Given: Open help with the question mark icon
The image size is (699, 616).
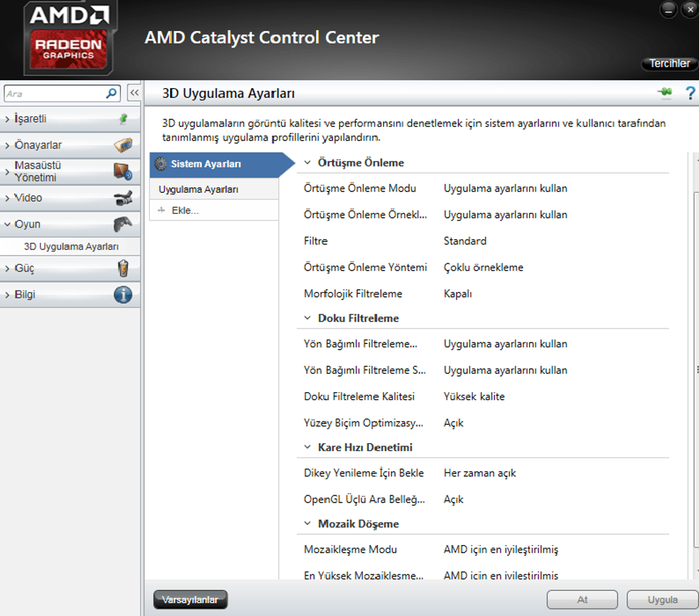Looking at the screenshot, I should tap(690, 93).
